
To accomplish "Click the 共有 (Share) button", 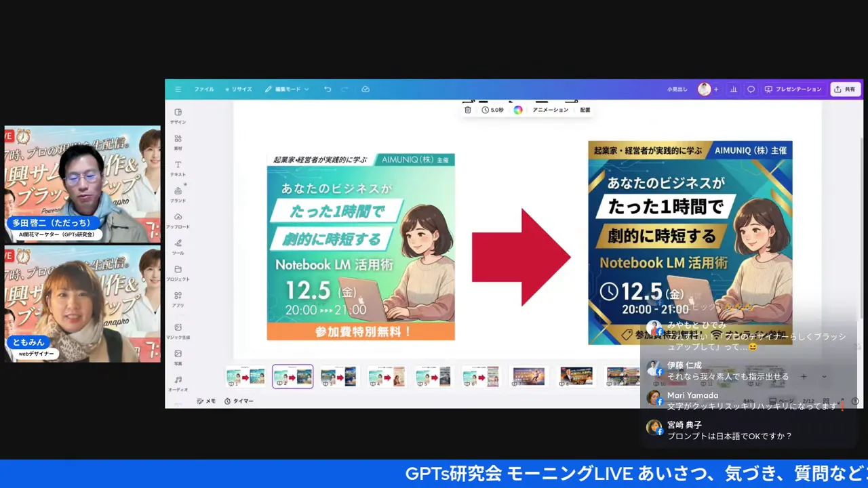I will pyautogui.click(x=845, y=89).
